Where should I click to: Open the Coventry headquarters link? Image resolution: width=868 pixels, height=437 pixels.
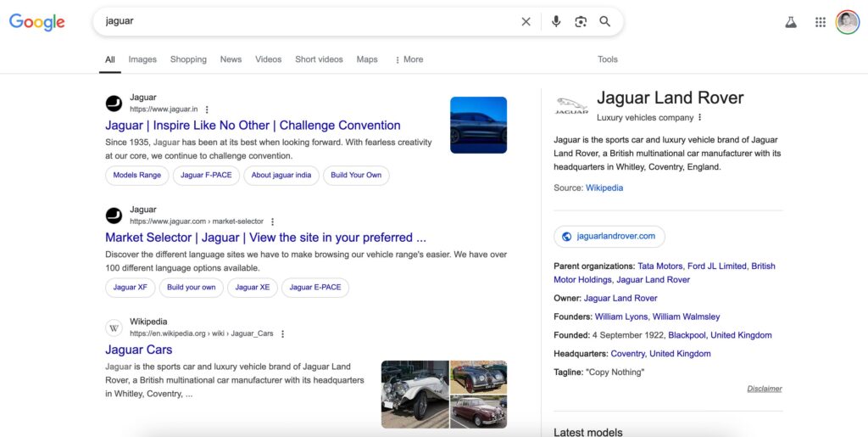628,353
